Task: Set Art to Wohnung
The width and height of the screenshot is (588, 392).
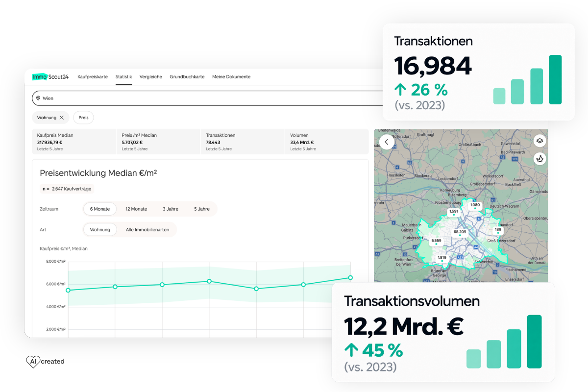Action: (x=100, y=229)
